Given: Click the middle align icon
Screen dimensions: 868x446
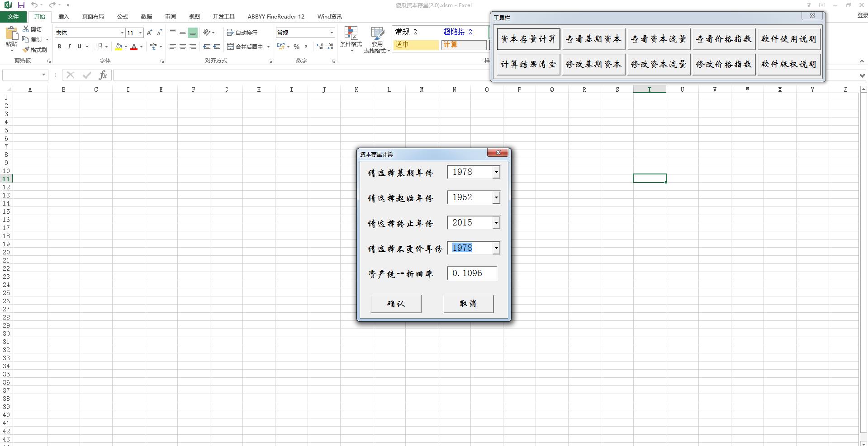Looking at the screenshot, I should click(183, 33).
